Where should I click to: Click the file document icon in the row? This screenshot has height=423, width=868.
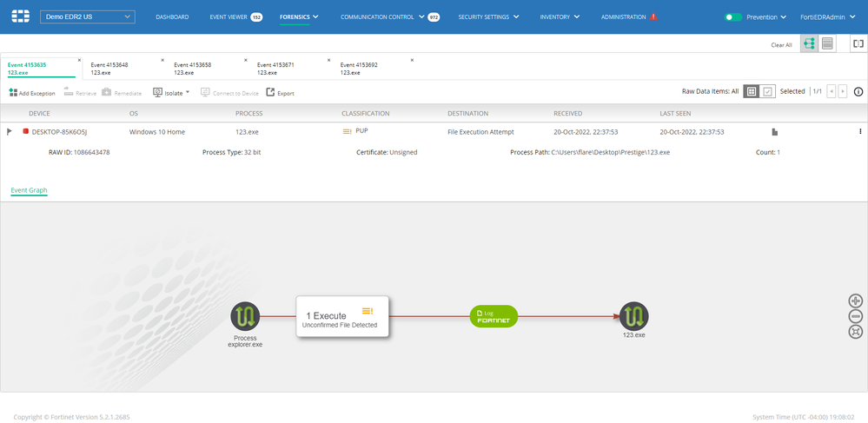776,132
